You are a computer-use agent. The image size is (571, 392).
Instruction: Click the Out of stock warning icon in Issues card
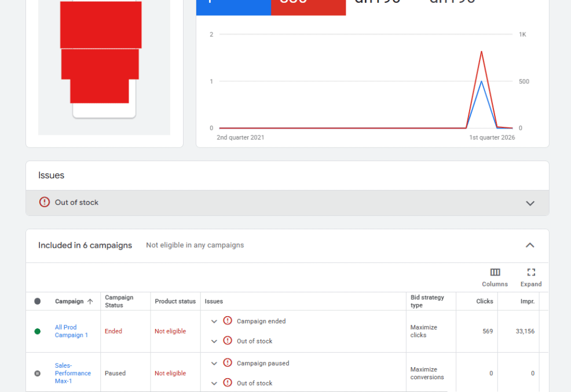[45, 202]
